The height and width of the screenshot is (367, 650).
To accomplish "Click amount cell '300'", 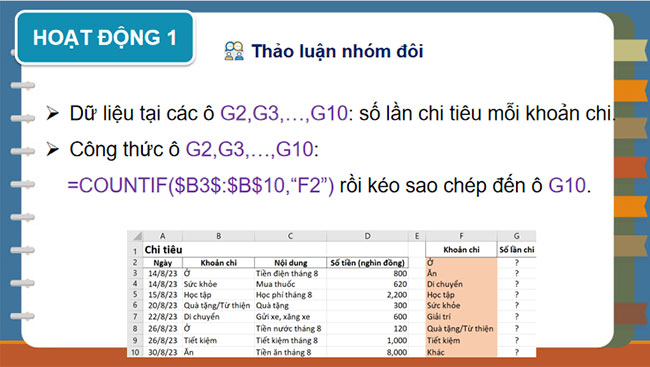I will pyautogui.click(x=367, y=306).
